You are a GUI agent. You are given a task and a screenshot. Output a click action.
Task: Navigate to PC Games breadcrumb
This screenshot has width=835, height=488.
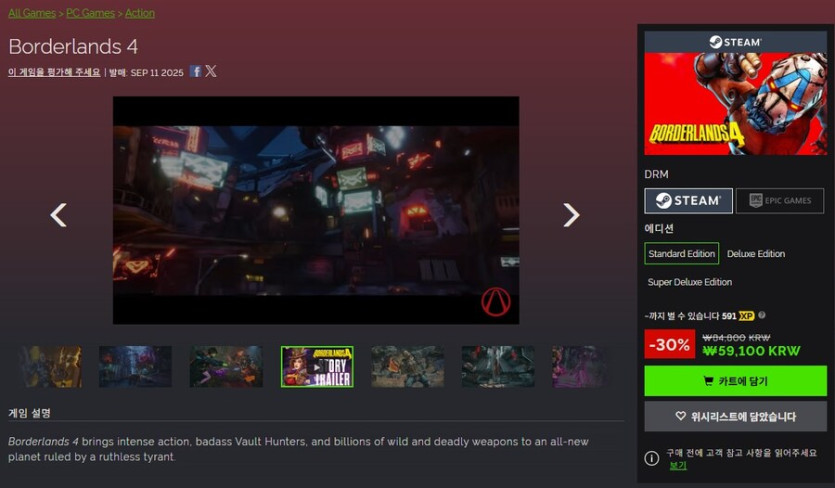point(90,13)
